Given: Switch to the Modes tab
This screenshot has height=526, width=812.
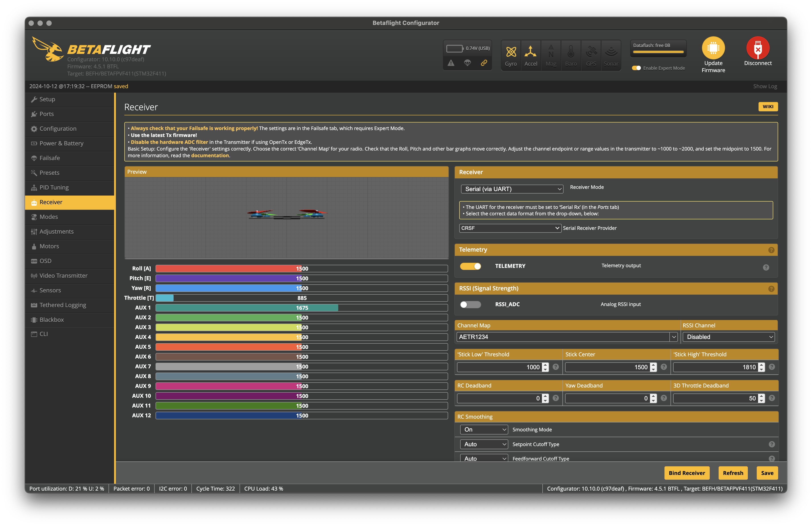Looking at the screenshot, I should pos(70,217).
